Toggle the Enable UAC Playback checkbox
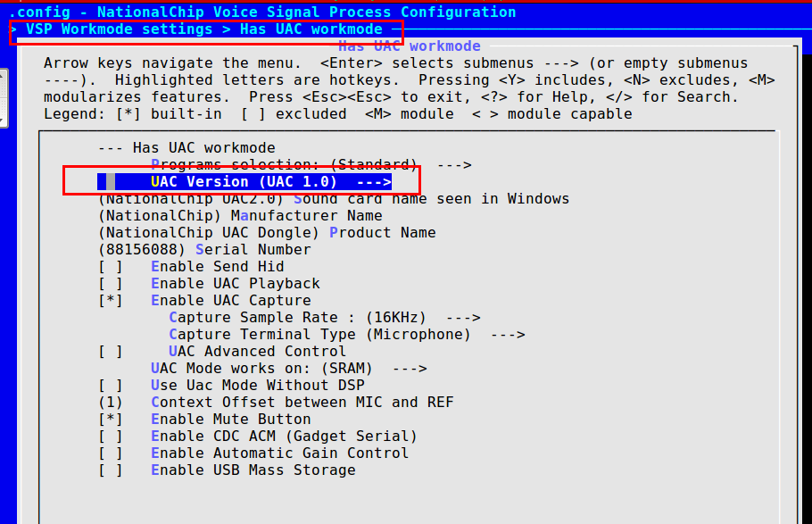 tap(111, 284)
